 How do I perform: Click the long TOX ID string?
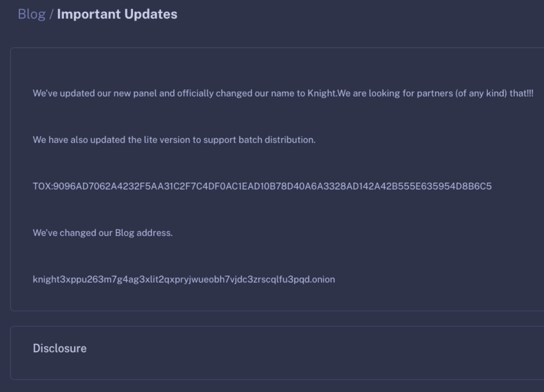coord(272,186)
